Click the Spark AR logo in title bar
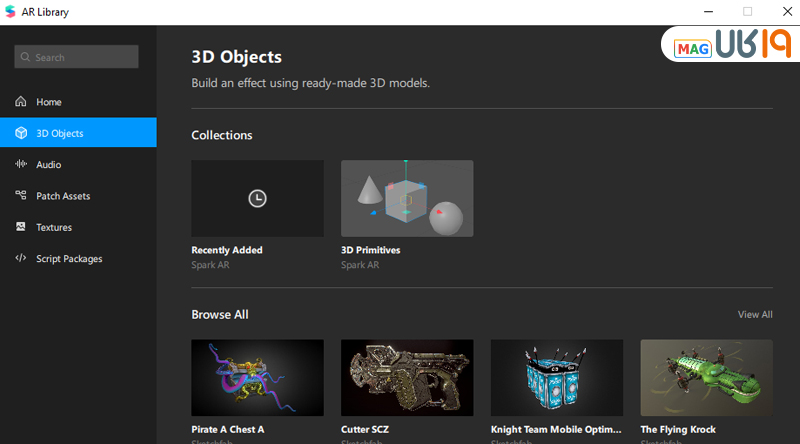The height and width of the screenshot is (444, 800). 10,11
